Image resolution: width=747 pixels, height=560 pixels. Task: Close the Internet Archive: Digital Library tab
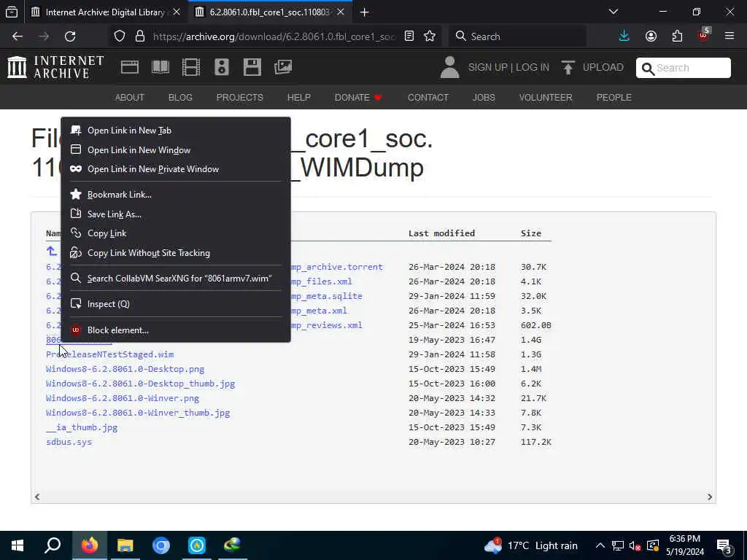click(177, 12)
